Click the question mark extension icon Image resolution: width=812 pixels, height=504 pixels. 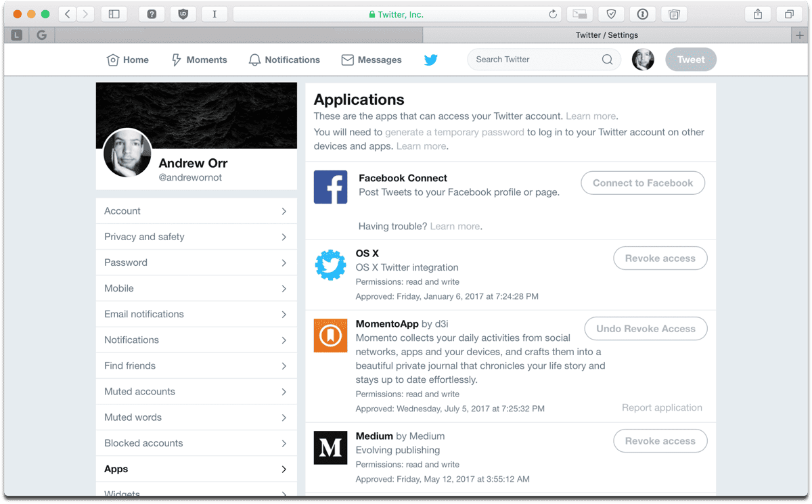coord(152,14)
